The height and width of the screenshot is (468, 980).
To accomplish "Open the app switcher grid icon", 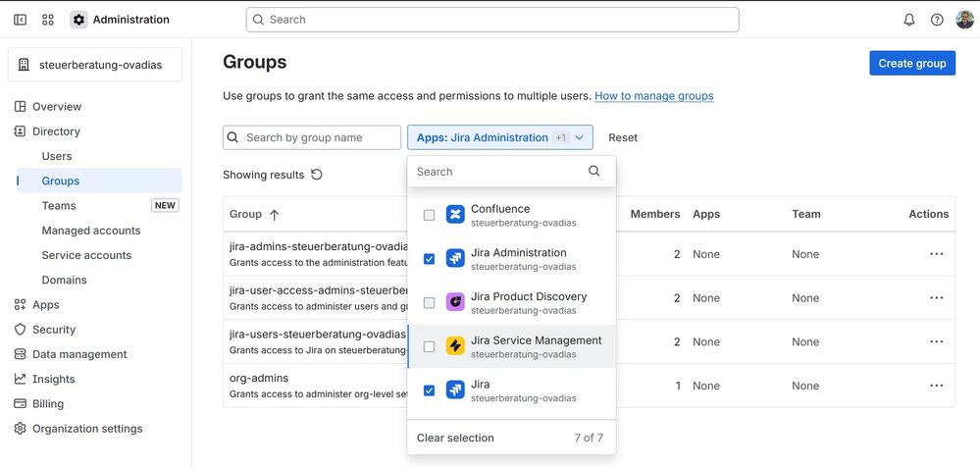I will pyautogui.click(x=48, y=20).
